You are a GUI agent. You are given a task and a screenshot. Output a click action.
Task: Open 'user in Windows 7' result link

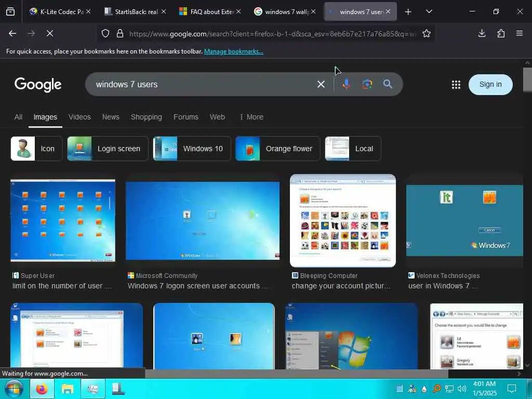[443, 286]
